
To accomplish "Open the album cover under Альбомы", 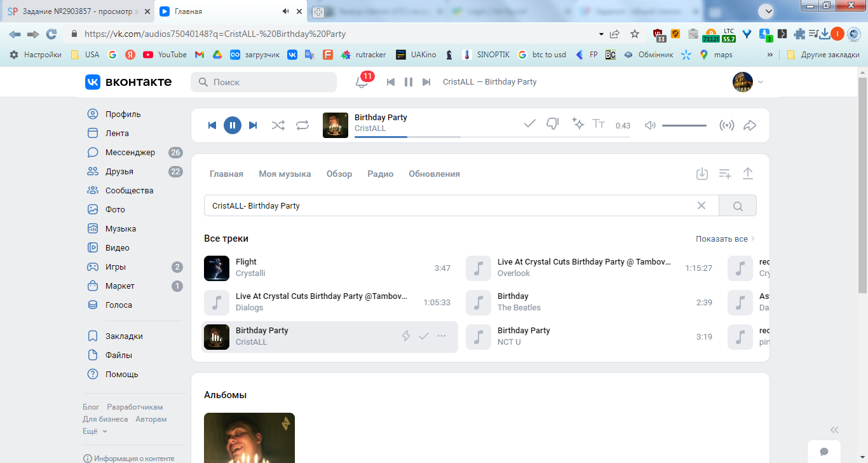I will [x=249, y=438].
